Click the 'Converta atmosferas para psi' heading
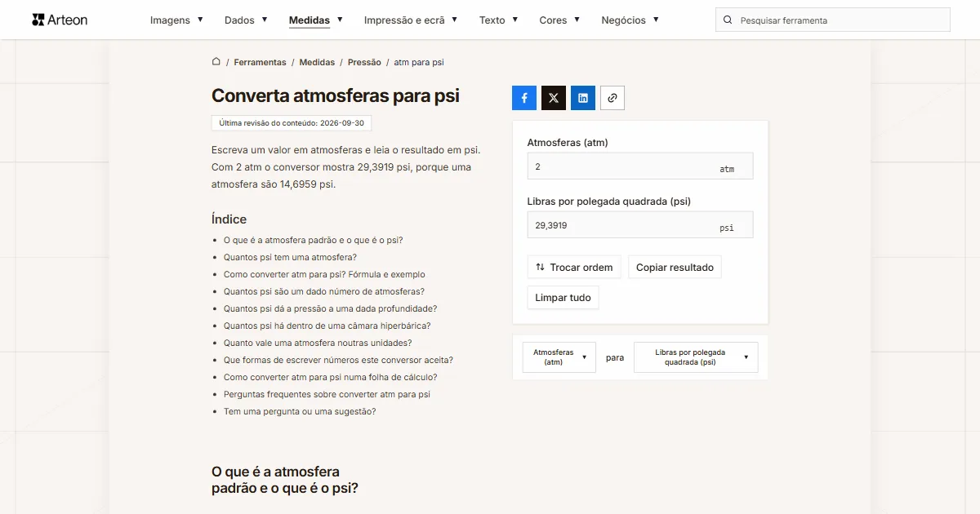Screen dimensions: 980x514 (336, 95)
